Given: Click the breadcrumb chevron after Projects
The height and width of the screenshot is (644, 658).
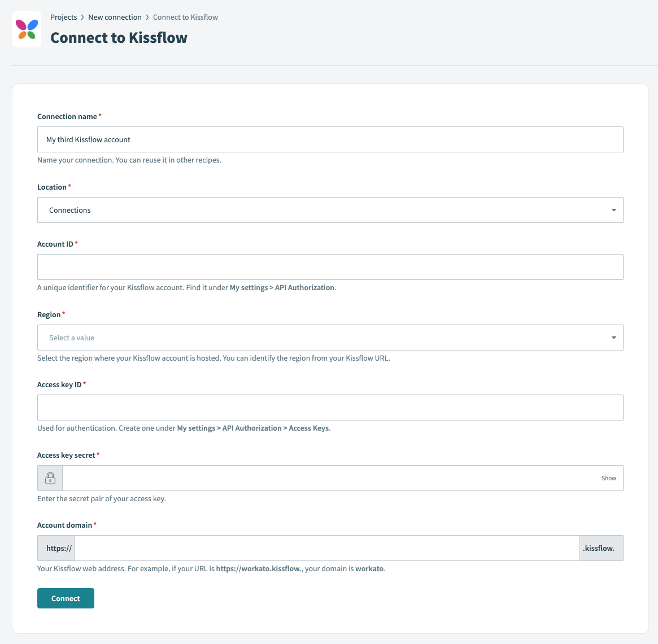Looking at the screenshot, I should (82, 17).
